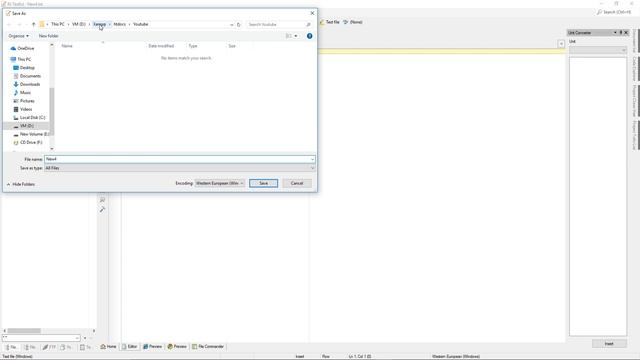Image resolution: width=640 pixels, height=360 pixels.
Task: Open the Unit dropdown in the Unit Converter
Action: point(598,50)
